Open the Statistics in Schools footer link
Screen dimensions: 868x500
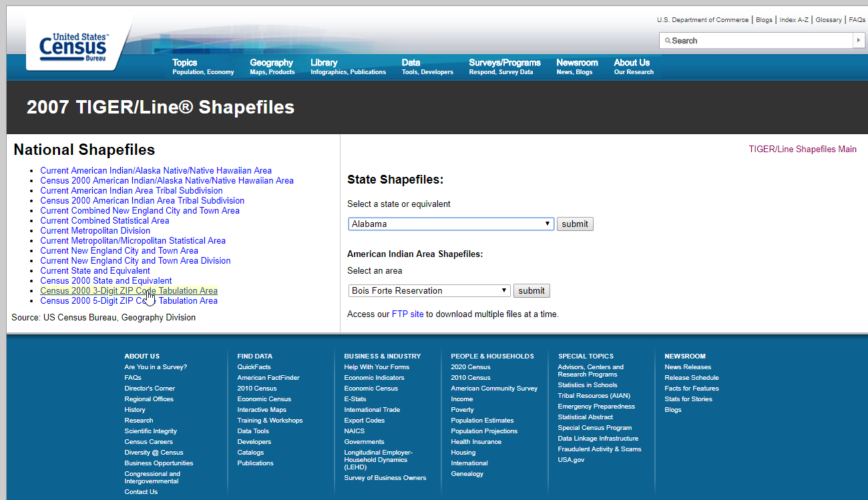click(588, 385)
